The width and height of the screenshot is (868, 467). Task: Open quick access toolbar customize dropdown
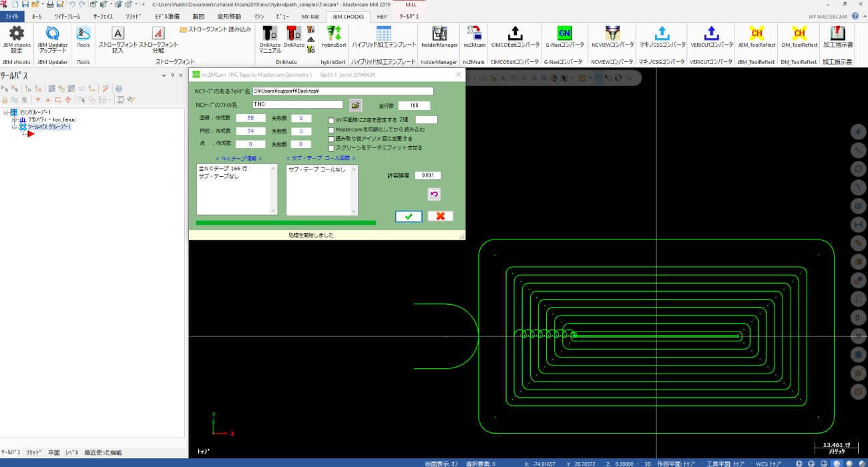143,4
